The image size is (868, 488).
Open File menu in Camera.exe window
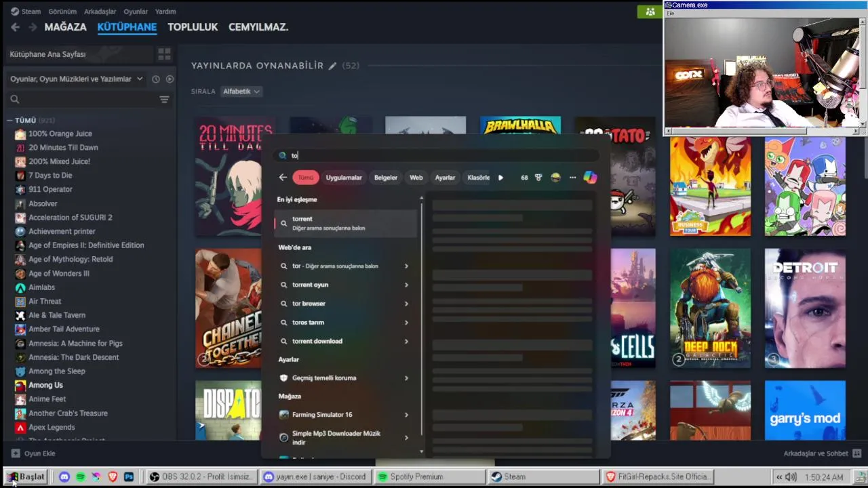pos(671,14)
